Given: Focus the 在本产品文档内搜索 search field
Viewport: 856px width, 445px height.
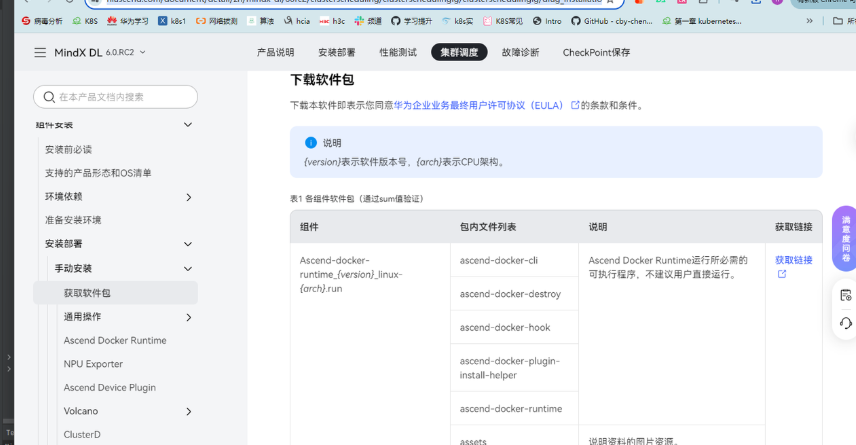Looking at the screenshot, I should (x=120, y=97).
